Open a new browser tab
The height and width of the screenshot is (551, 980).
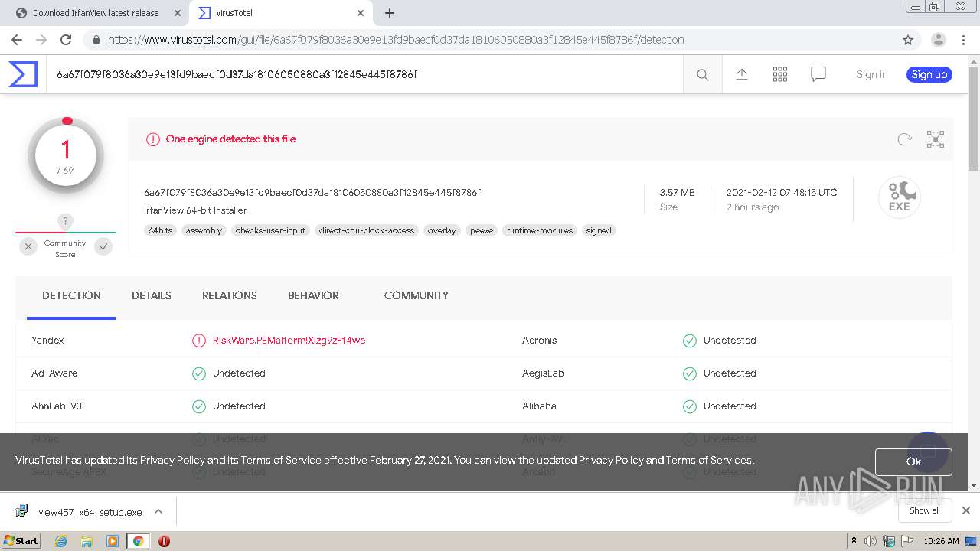click(390, 13)
